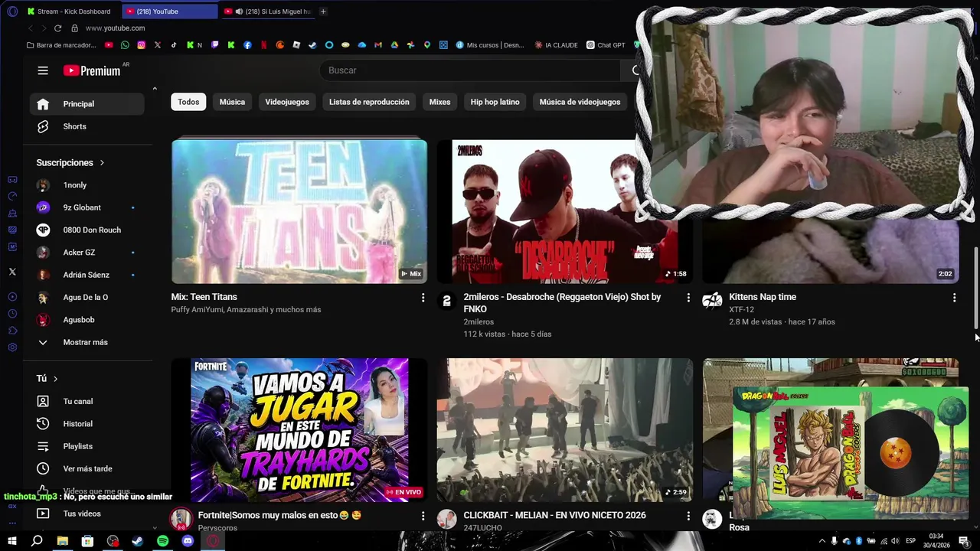Open the CLICKBAIT MELIAN Niceto thumbnail
This screenshot has width=980, height=551.
pos(565,430)
